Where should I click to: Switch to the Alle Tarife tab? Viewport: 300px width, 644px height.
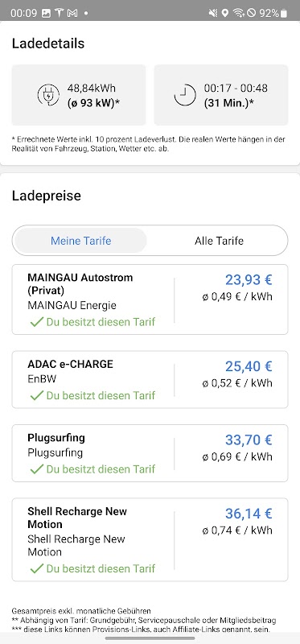point(219,241)
